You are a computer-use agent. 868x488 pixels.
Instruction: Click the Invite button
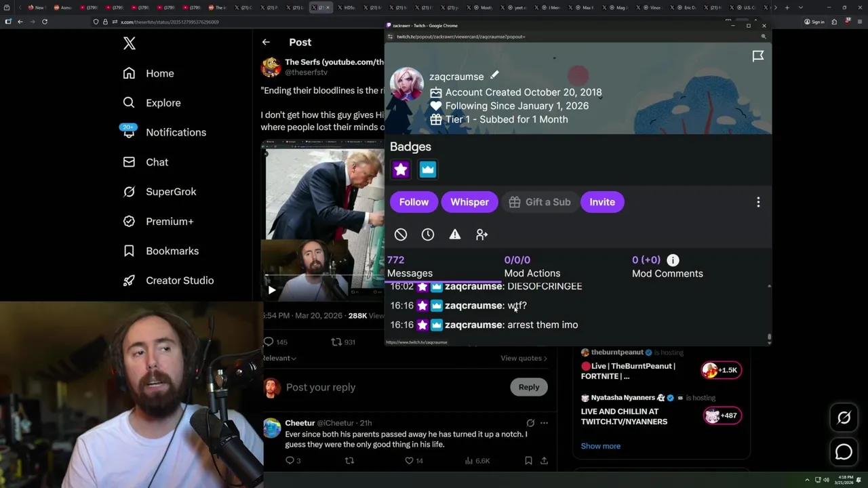click(602, 202)
